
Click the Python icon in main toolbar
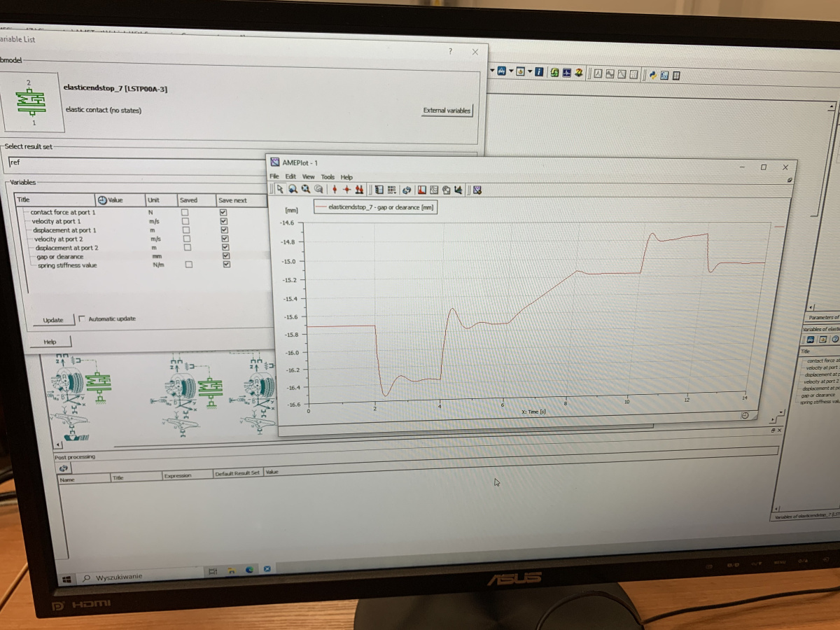point(652,74)
